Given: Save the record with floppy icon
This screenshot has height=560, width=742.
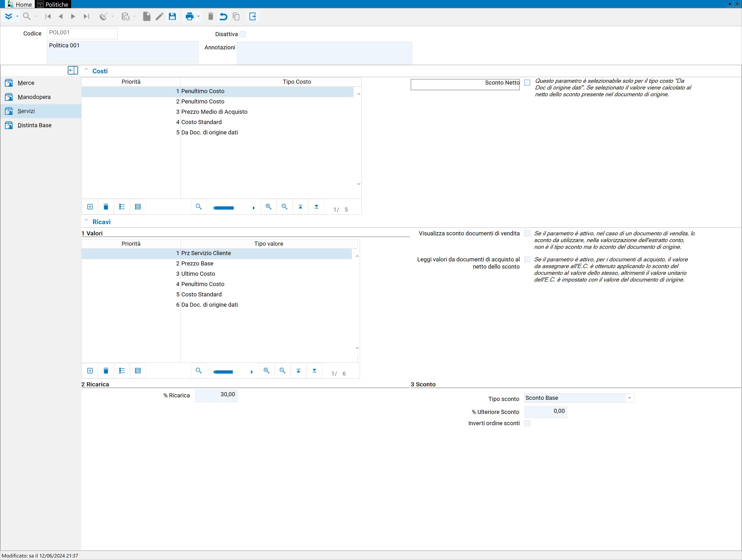Looking at the screenshot, I should point(172,16).
